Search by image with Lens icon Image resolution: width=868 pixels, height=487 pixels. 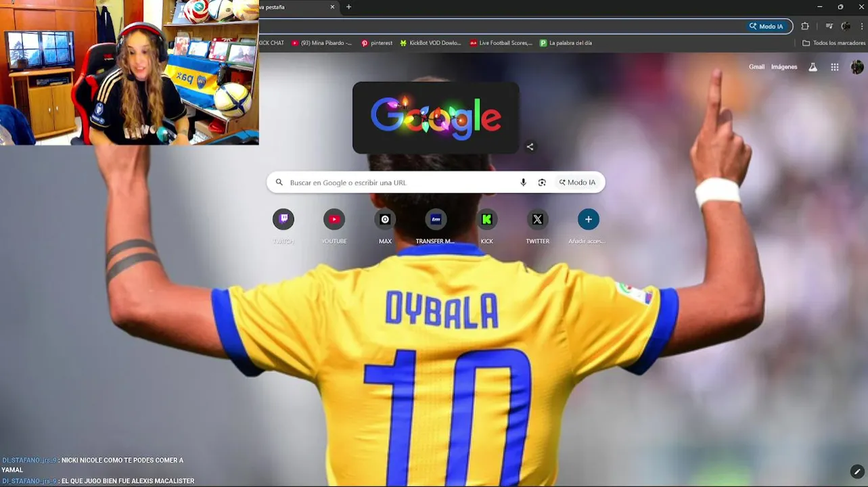(x=542, y=183)
